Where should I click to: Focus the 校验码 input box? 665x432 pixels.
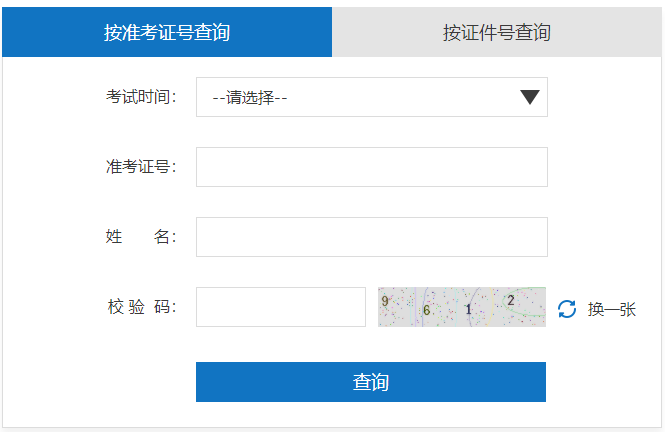(281, 307)
